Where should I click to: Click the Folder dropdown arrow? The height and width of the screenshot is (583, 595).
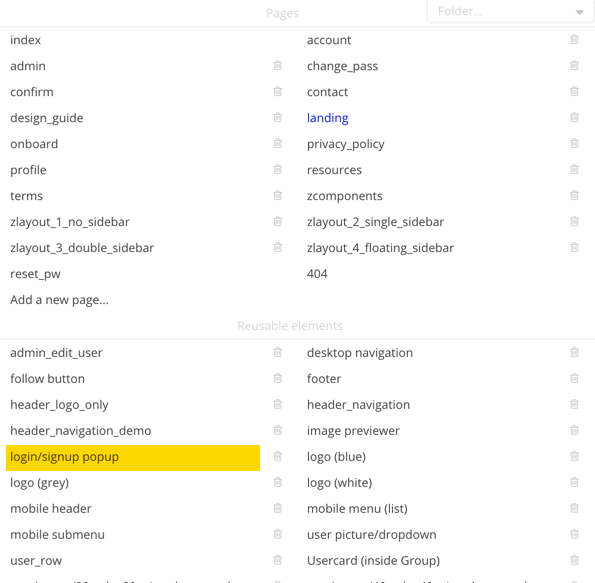(579, 12)
